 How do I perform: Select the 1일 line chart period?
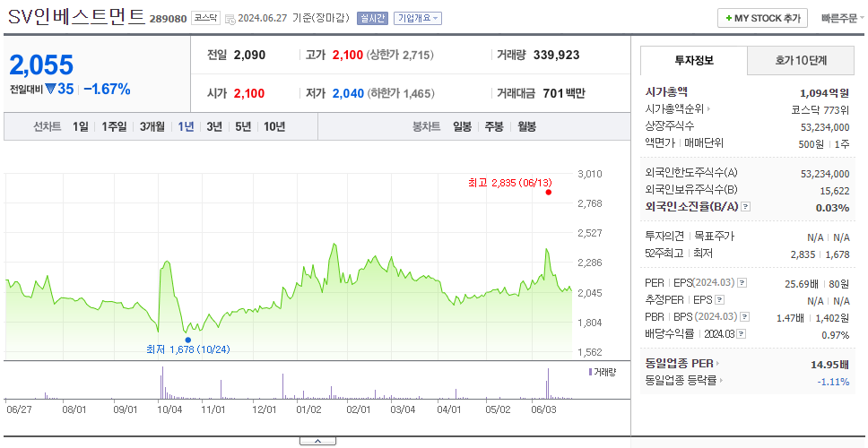click(x=81, y=126)
